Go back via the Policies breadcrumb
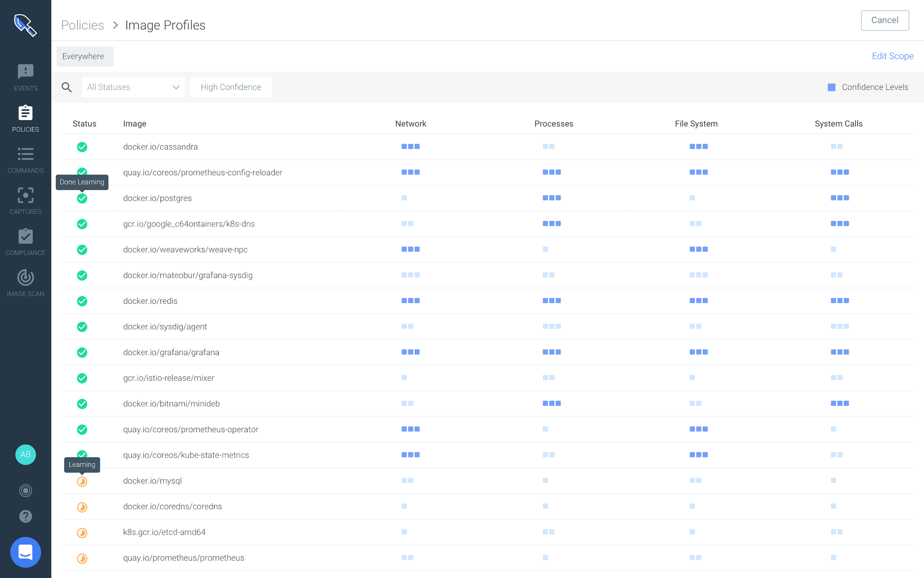 click(x=82, y=25)
